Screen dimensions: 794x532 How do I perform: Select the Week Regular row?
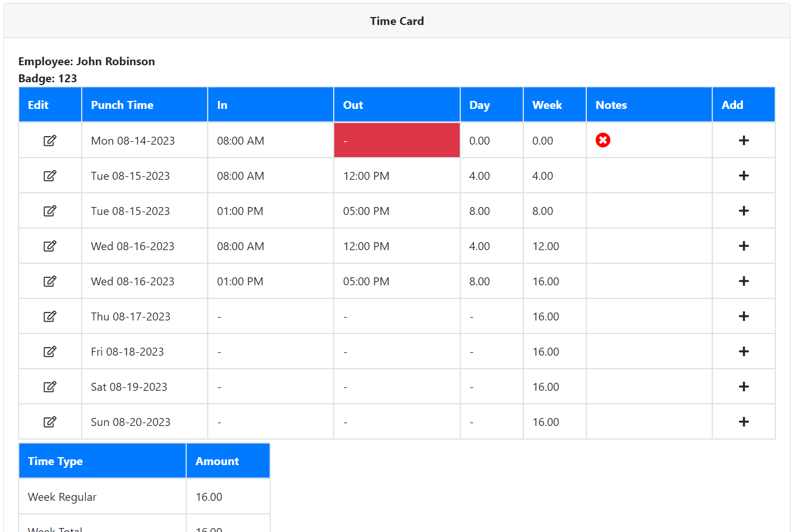point(62,497)
